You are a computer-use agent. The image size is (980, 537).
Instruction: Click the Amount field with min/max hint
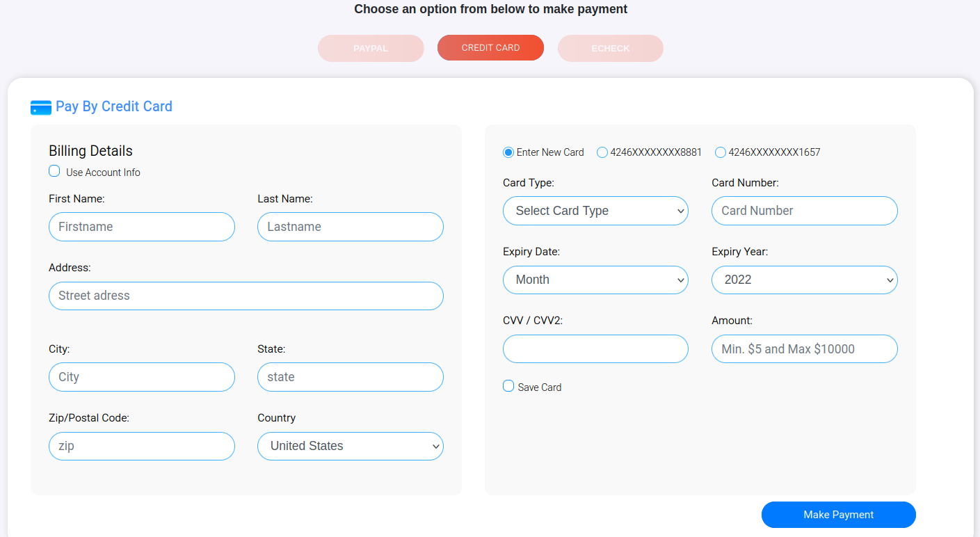(x=805, y=348)
